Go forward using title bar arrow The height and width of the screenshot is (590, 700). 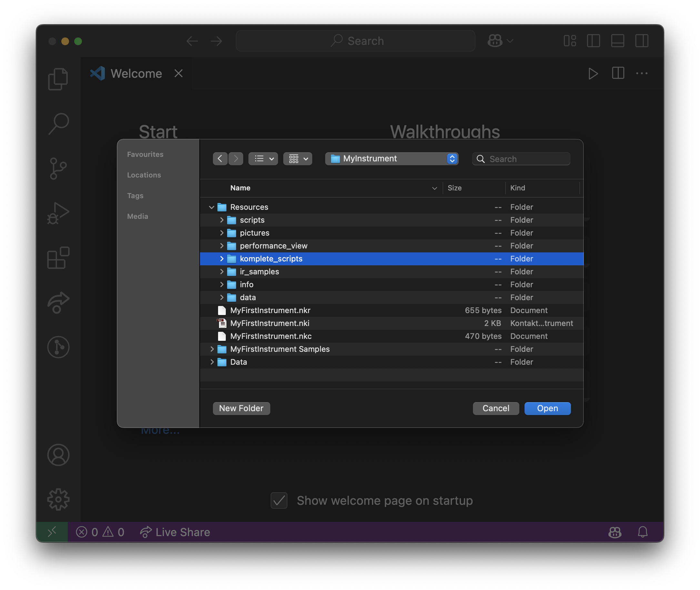216,41
